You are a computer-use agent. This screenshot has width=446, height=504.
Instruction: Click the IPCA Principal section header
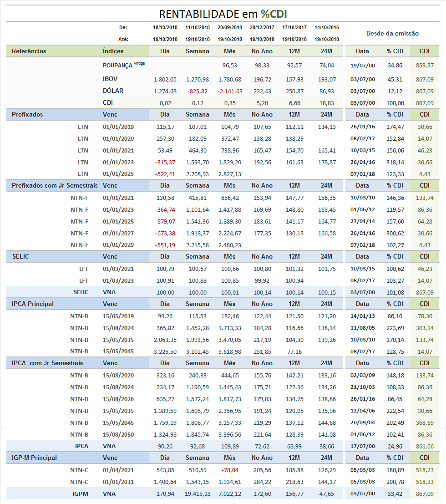click(x=33, y=304)
